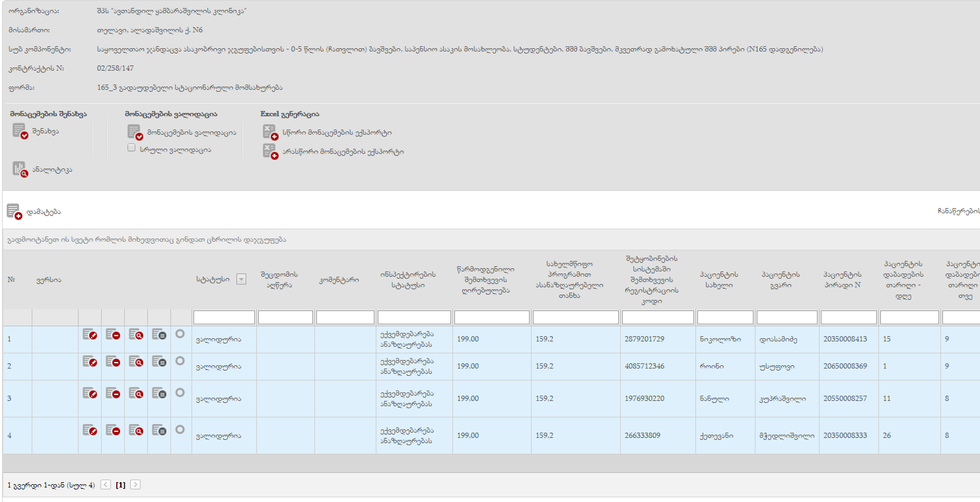Export incorrect data via არასწორი მონაცემების ექსპორტი

[x=269, y=151]
